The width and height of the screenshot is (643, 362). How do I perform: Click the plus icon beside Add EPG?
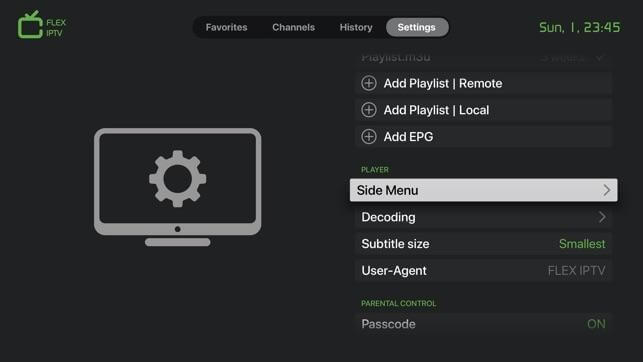(369, 137)
